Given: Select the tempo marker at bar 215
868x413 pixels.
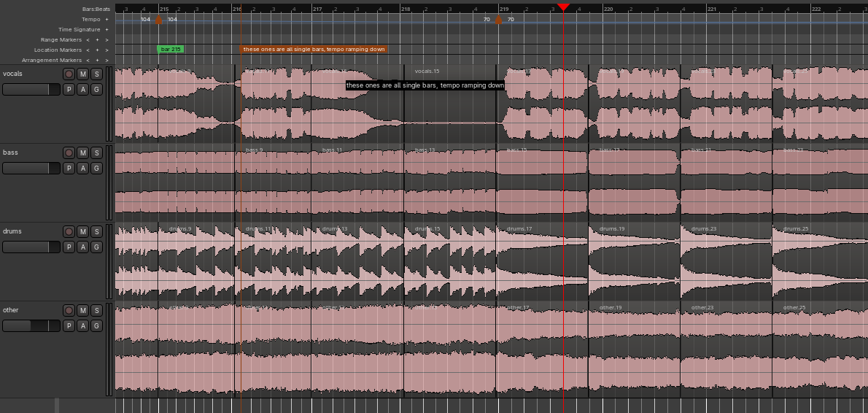Looking at the screenshot, I should pos(158,20).
